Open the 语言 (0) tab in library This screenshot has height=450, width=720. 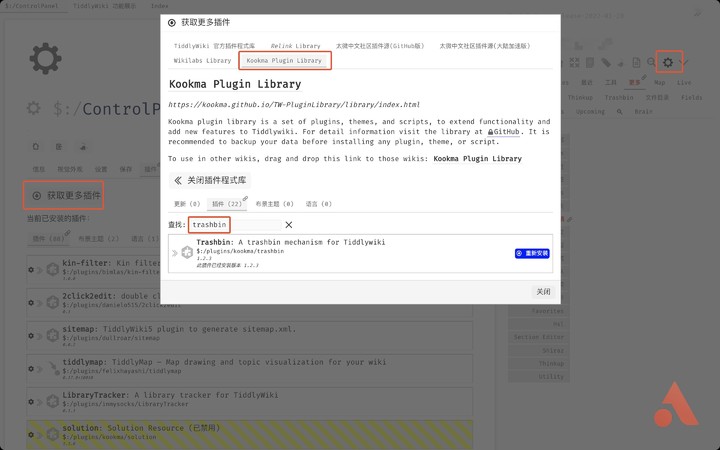[x=319, y=204]
